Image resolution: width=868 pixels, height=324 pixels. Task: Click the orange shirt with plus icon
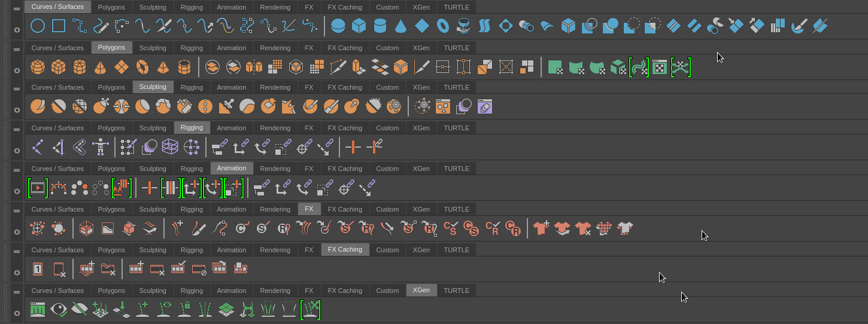[x=541, y=228]
